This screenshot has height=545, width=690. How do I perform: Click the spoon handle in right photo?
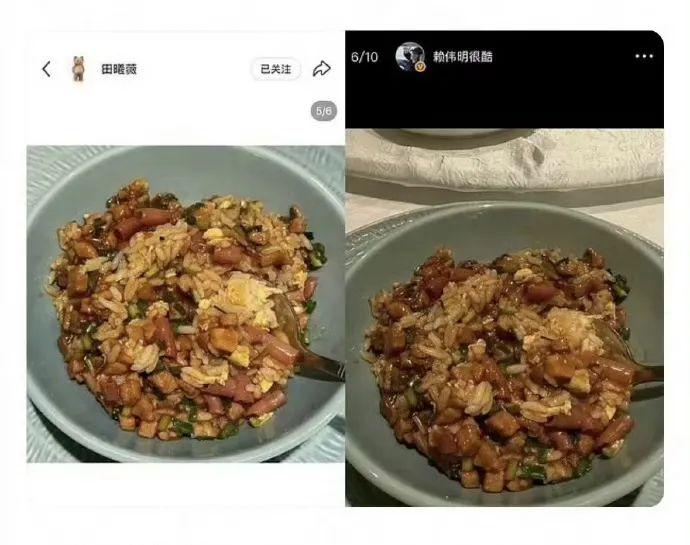click(x=646, y=378)
